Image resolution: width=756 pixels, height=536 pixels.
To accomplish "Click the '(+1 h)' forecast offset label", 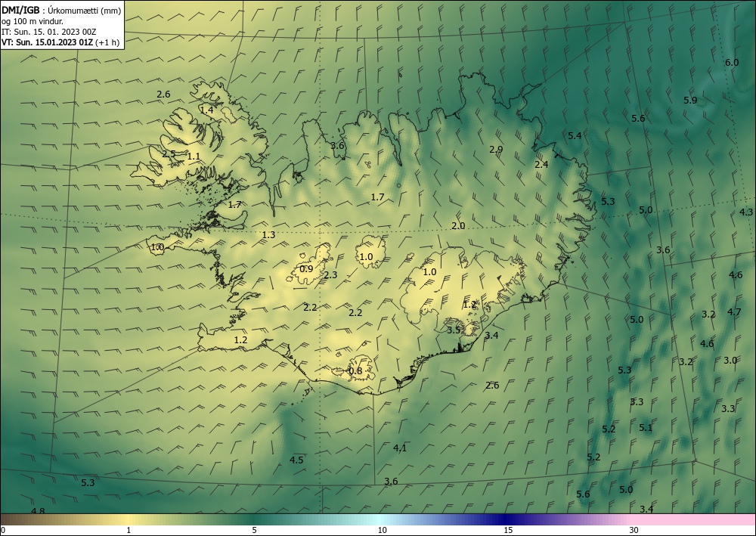I will pos(107,42).
